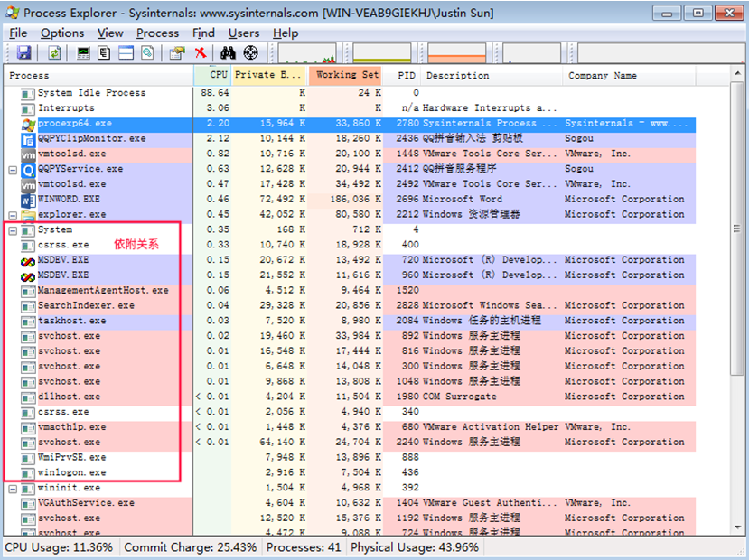The width and height of the screenshot is (749, 560).
Task: Click CPU Usage 11.36% in status bar
Action: tap(60, 547)
